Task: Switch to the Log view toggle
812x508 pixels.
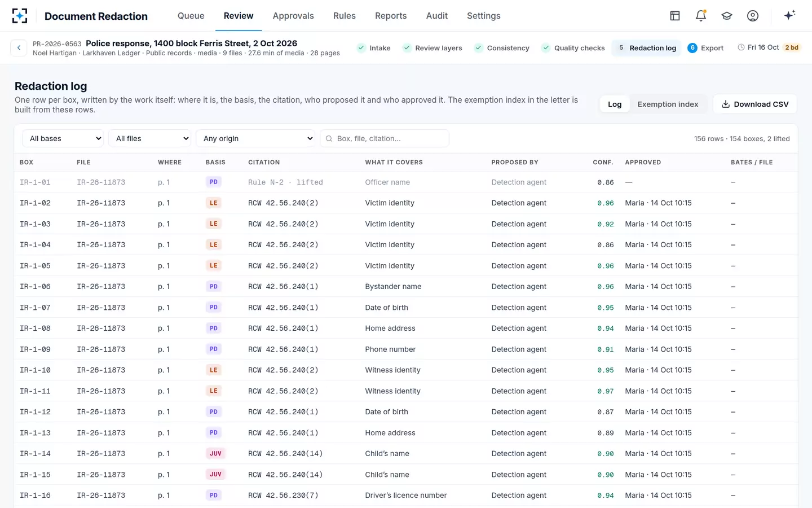Action: pos(615,104)
